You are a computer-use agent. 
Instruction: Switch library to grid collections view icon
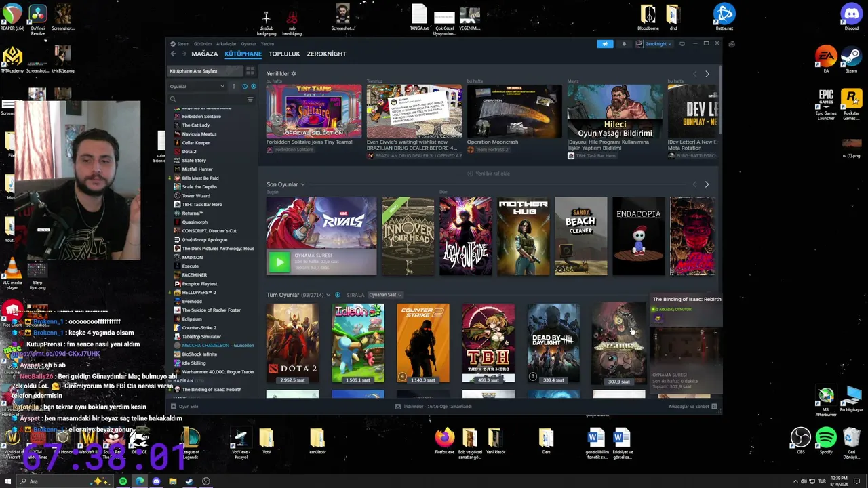[x=250, y=70]
